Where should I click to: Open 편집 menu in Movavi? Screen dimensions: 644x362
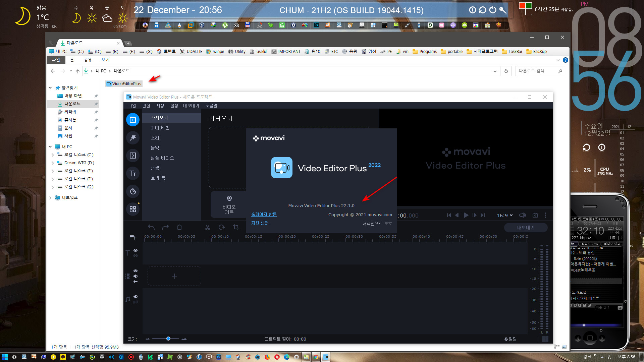point(146,106)
